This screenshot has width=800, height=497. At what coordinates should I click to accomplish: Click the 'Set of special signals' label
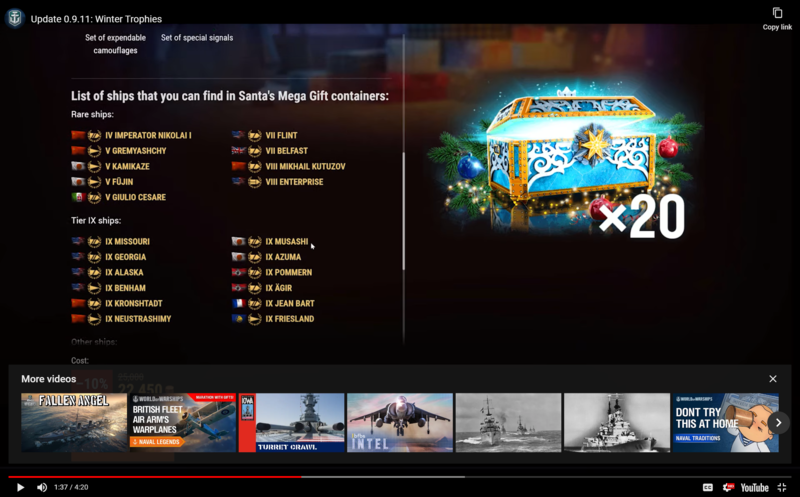click(x=197, y=38)
